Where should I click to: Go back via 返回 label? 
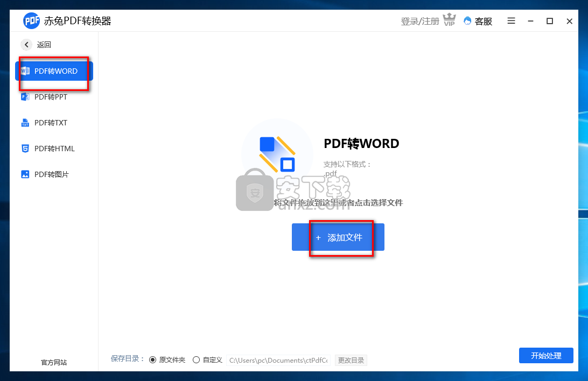click(x=44, y=45)
